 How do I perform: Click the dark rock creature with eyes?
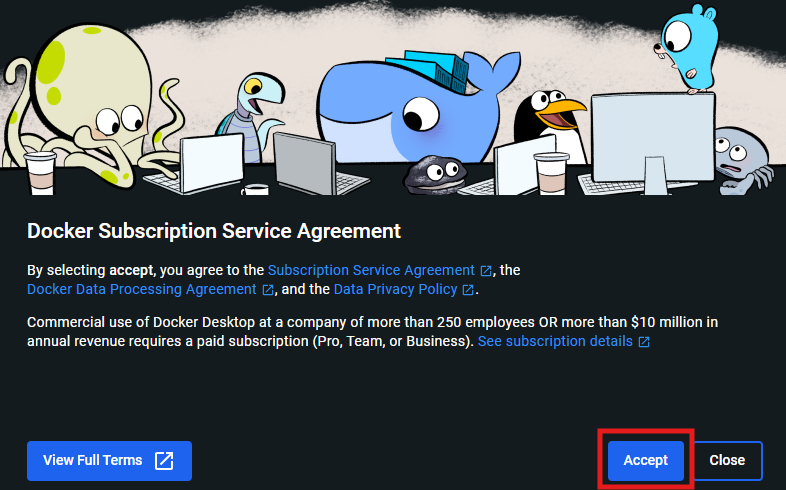pyautogui.click(x=435, y=175)
